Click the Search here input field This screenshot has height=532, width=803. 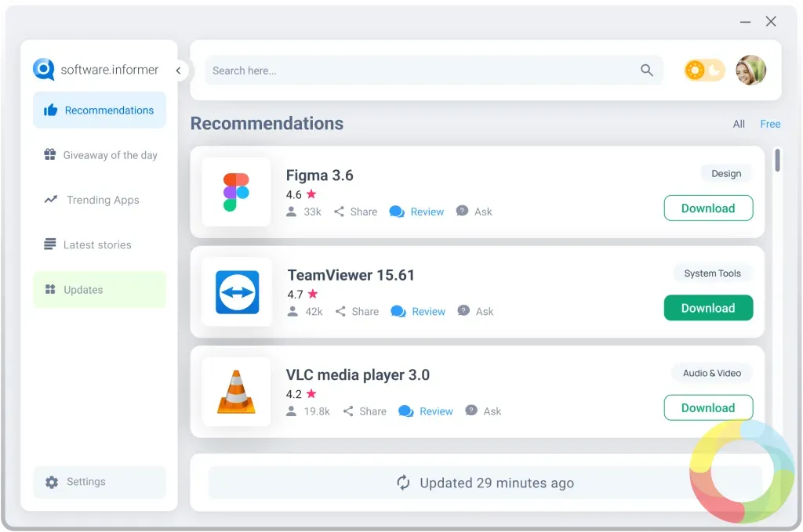click(434, 71)
